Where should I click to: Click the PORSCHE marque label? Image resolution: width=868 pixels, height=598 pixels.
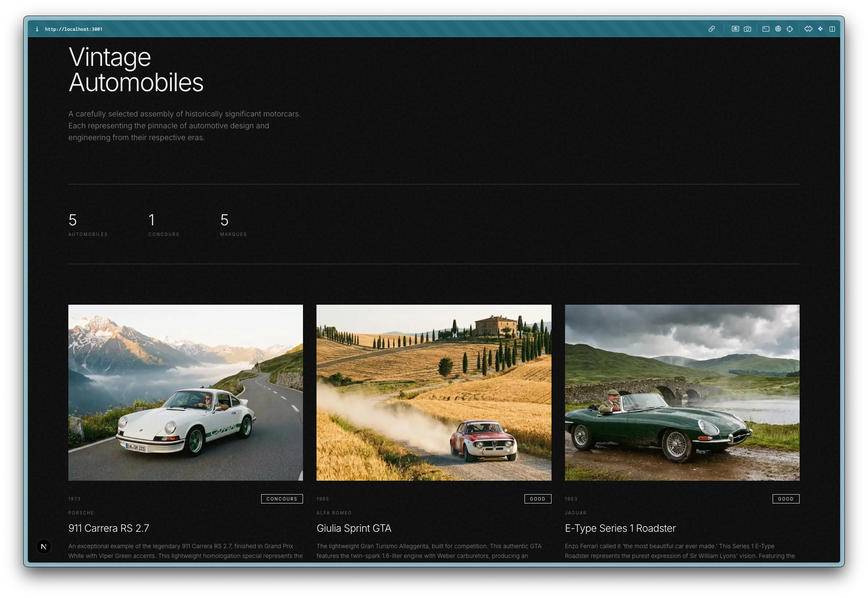81,513
